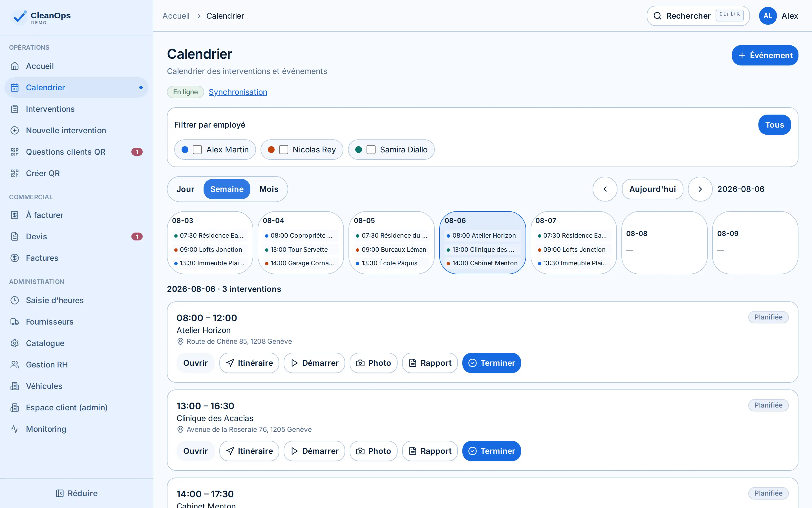Click the Créer QR code icon
Screen dimensions: 812x508
point(15,174)
